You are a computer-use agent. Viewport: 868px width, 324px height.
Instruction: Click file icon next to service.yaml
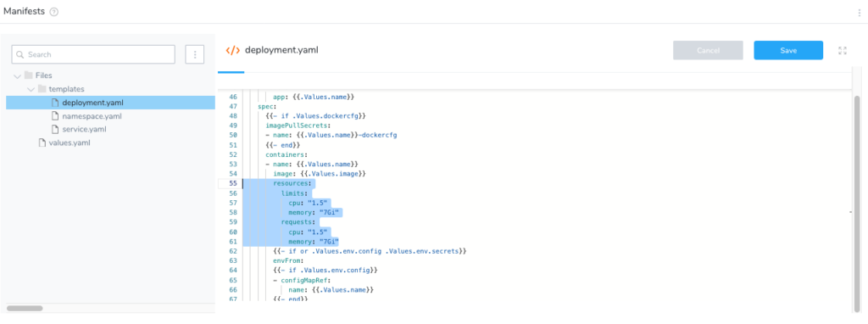[55, 129]
